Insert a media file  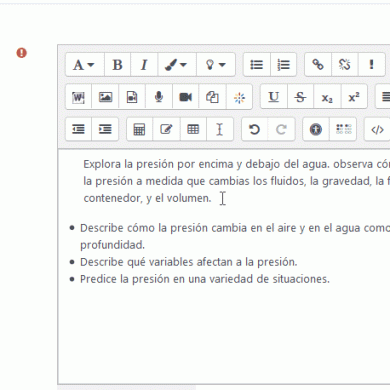pyautogui.click(x=132, y=97)
